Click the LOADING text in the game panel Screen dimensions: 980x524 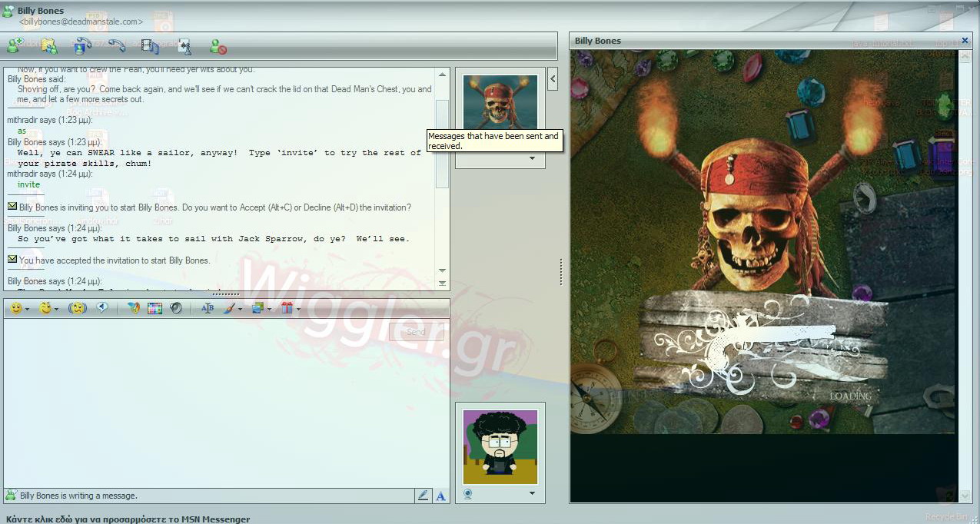coord(851,396)
